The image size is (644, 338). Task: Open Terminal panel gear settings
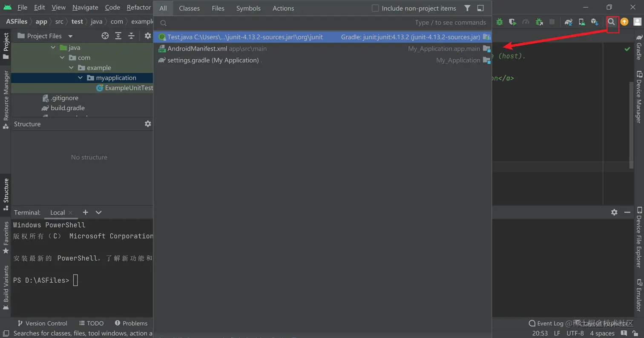click(614, 212)
